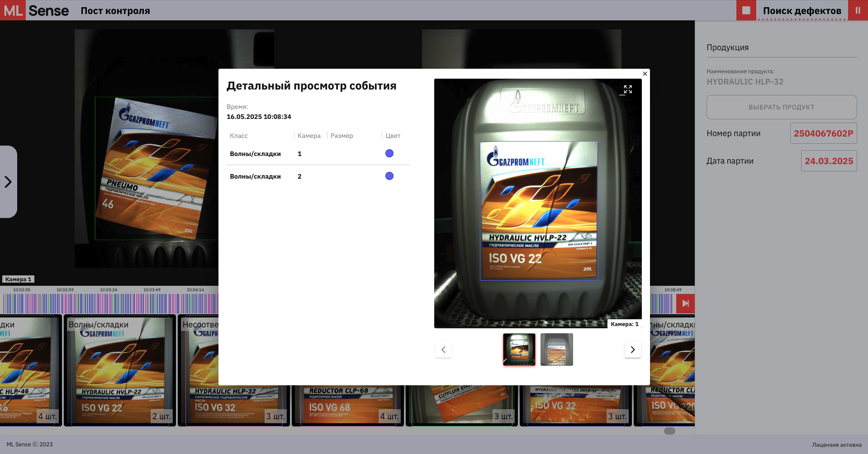The height and width of the screenshot is (454, 868).
Task: Click the Размер column header
Action: click(x=342, y=136)
